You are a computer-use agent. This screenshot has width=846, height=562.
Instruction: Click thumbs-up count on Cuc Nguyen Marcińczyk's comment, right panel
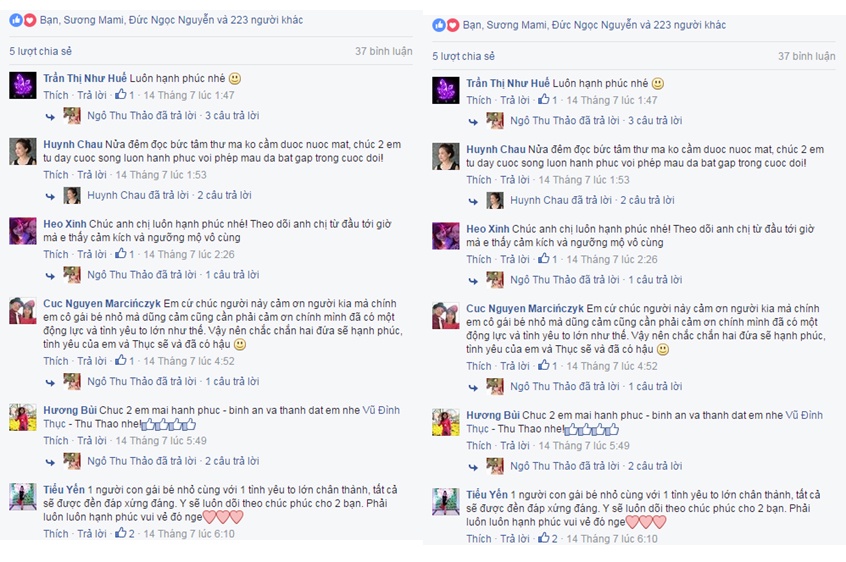pos(548,366)
